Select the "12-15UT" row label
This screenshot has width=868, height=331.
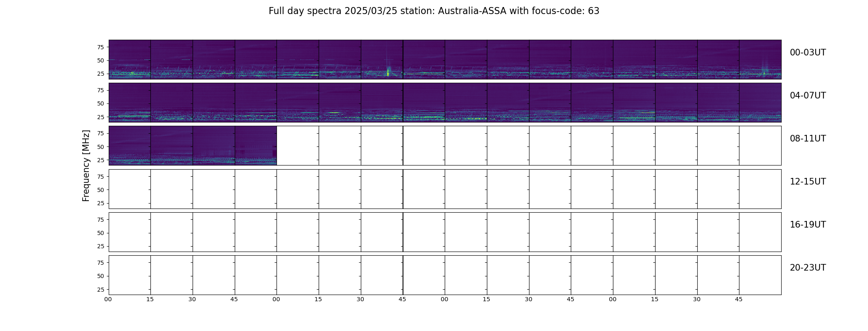coord(808,182)
